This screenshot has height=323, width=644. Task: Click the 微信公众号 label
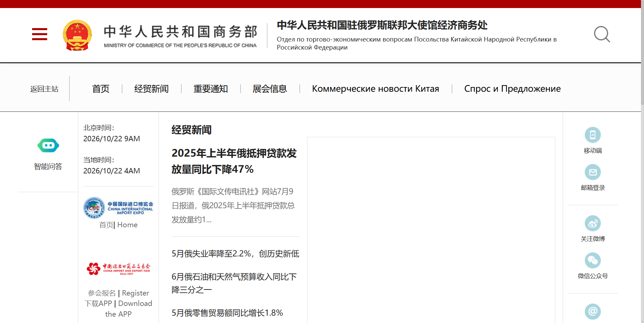point(592,276)
